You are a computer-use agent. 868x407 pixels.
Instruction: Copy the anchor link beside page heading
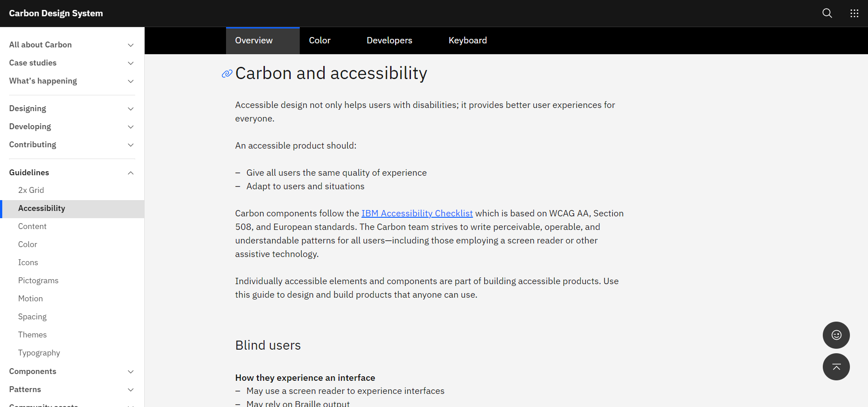click(x=227, y=74)
